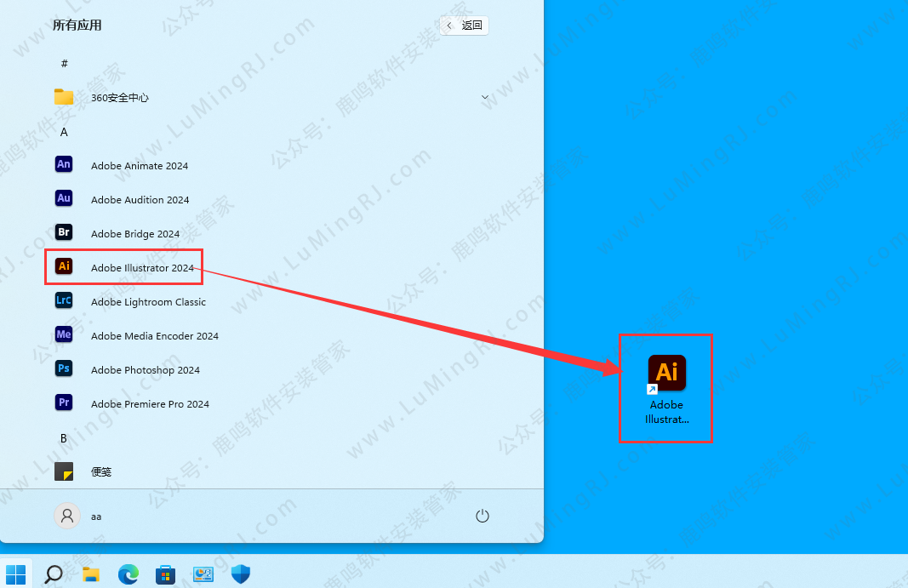Open Adobe Lightroom Classic icon

pos(64,300)
